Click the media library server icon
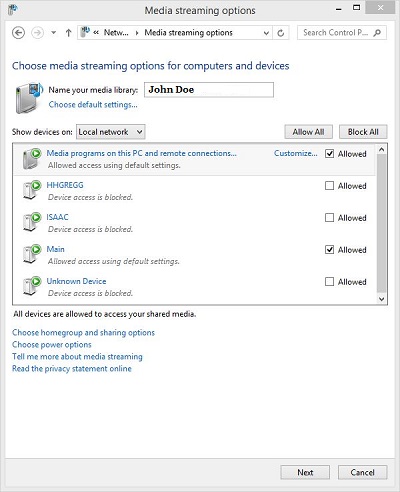The height and width of the screenshot is (492, 400). (29, 98)
